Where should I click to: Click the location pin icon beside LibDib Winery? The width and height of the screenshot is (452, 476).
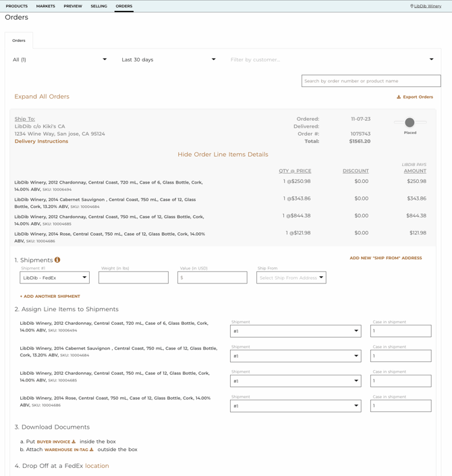412,6
